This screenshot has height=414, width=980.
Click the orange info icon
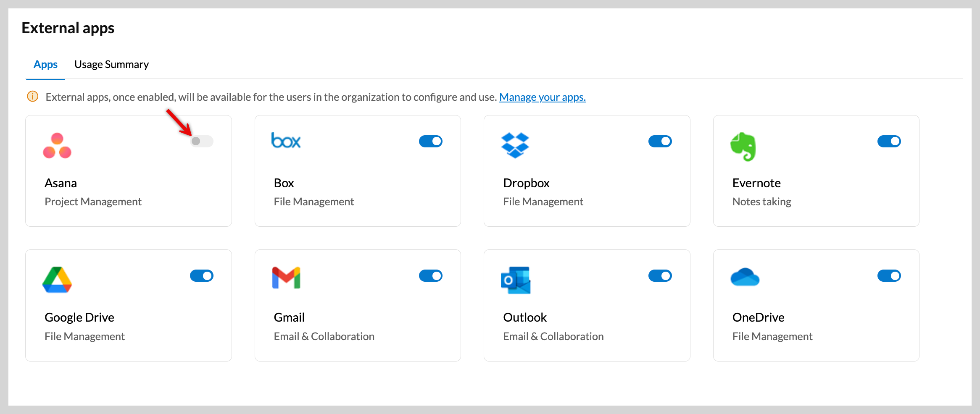[x=33, y=97]
